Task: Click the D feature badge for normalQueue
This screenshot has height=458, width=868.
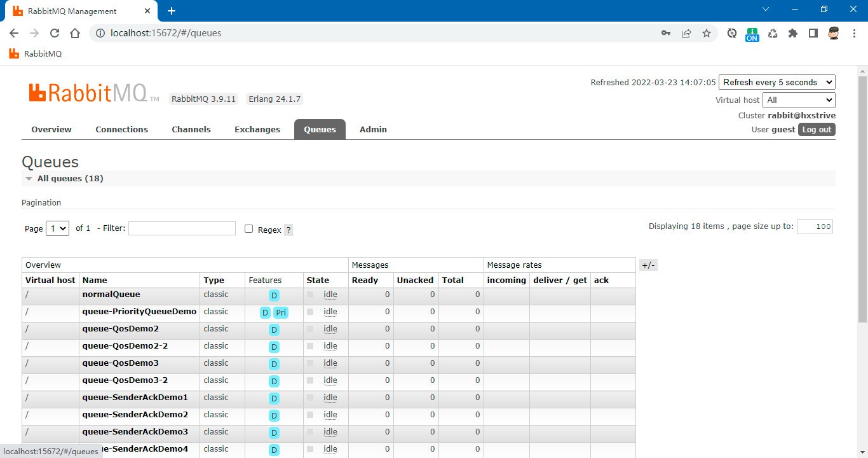Action: 274,296
